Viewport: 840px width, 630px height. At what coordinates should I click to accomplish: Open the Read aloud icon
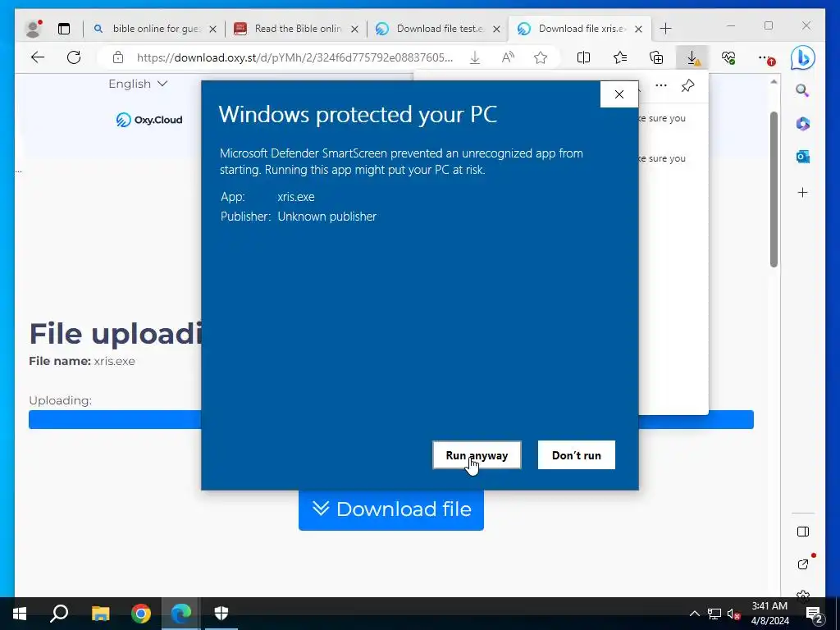click(508, 57)
